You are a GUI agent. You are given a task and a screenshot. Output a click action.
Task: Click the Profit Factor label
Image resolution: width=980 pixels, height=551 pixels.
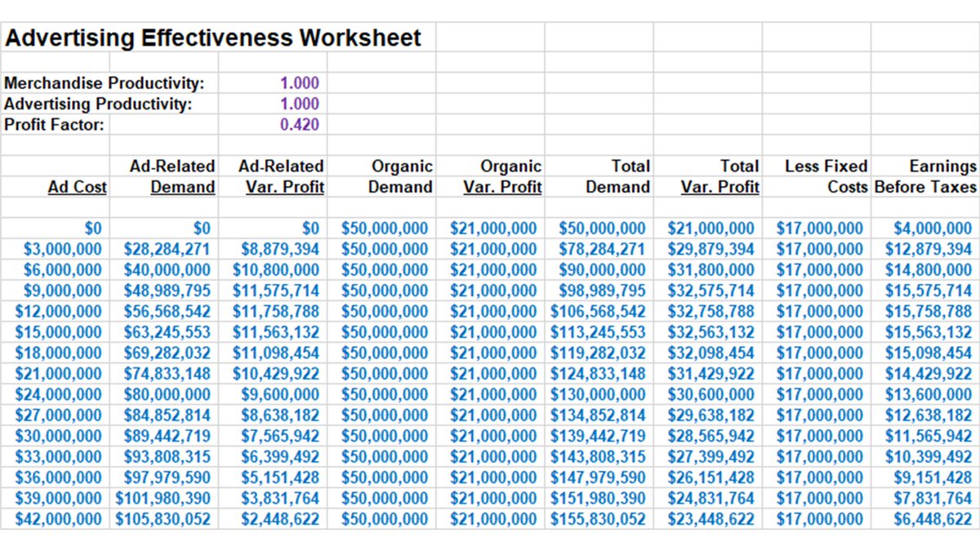[x=54, y=125]
